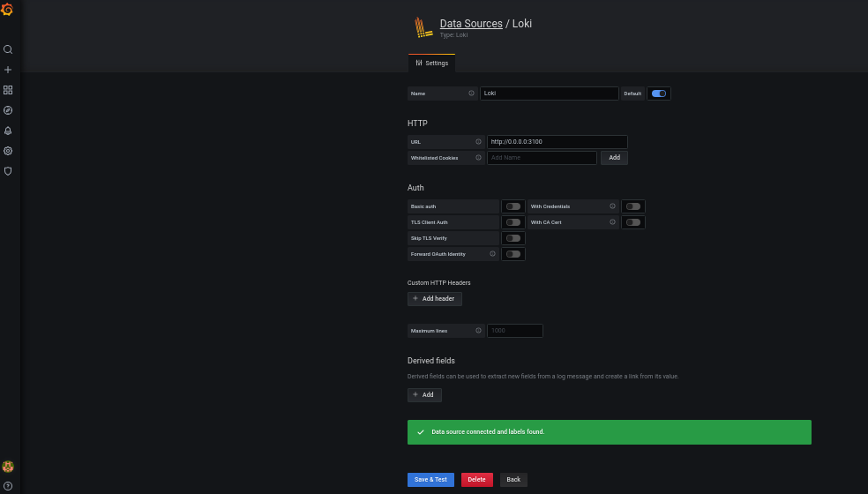The image size is (868, 494).
Task: Click the help question mark icon
Action: coord(8,486)
